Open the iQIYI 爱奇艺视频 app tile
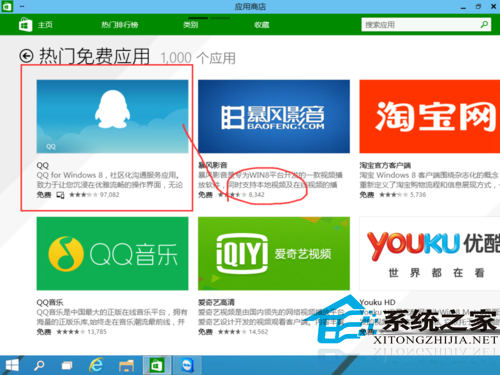 pos(274,253)
